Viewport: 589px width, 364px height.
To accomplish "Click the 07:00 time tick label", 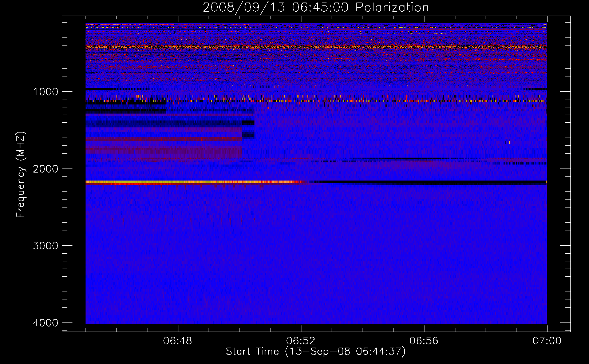I will pos(547,341).
